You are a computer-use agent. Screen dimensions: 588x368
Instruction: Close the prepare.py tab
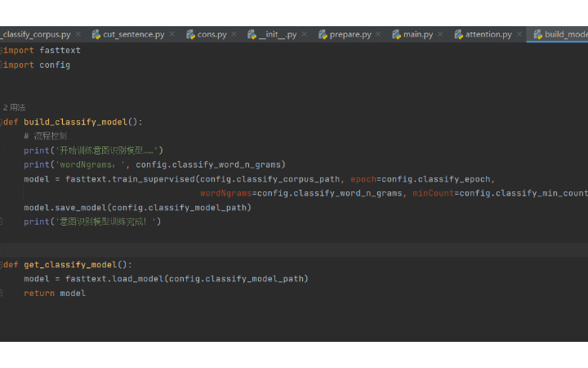[x=378, y=34]
